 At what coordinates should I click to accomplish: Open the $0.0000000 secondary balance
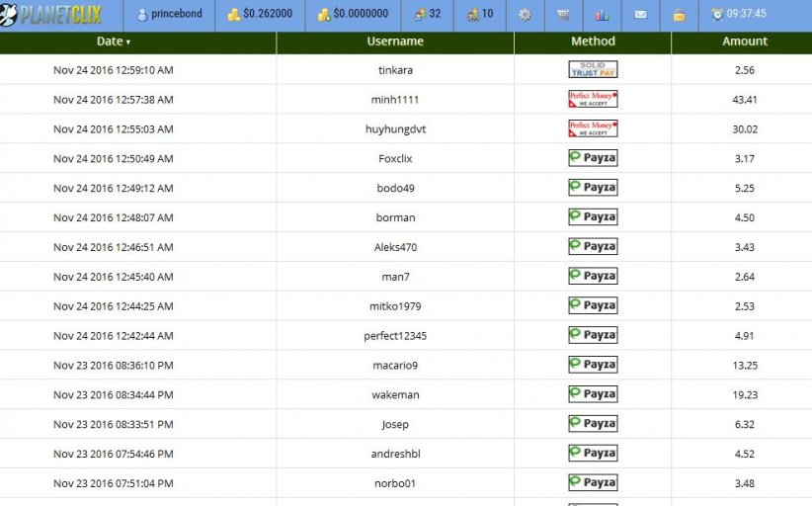tap(353, 15)
